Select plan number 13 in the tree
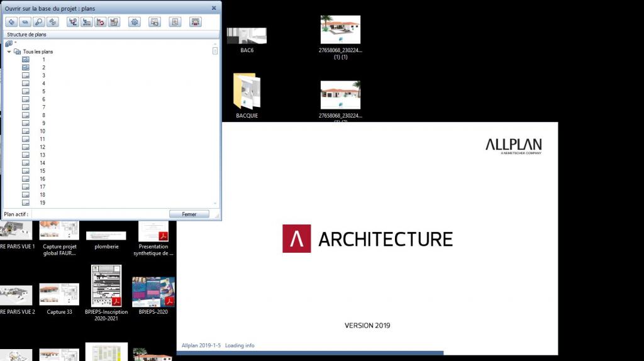 click(42, 155)
